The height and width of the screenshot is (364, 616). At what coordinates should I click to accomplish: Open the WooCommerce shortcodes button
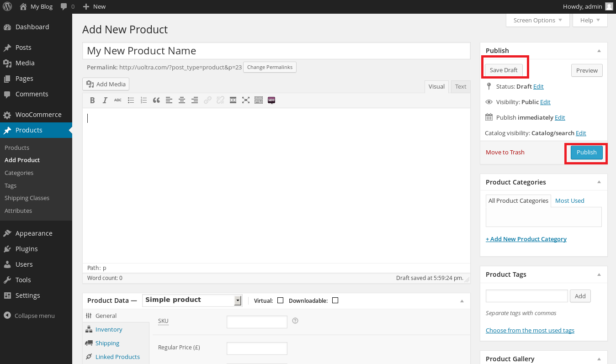271,100
